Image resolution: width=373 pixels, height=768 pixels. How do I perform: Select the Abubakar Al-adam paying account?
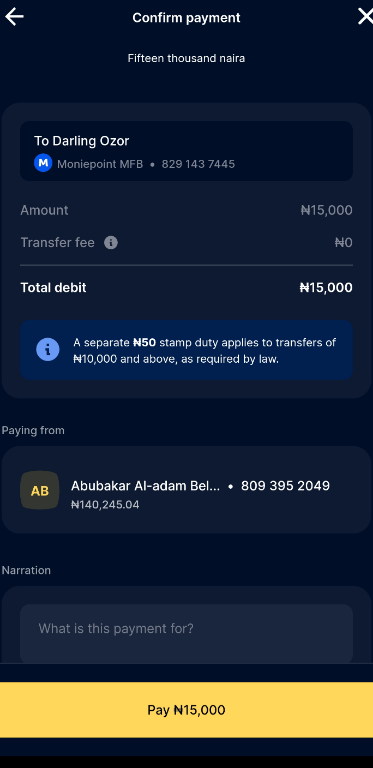186,490
